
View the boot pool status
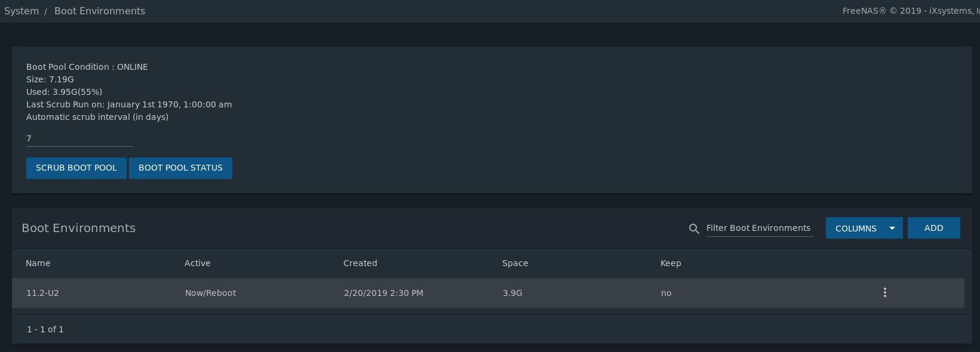tap(180, 168)
